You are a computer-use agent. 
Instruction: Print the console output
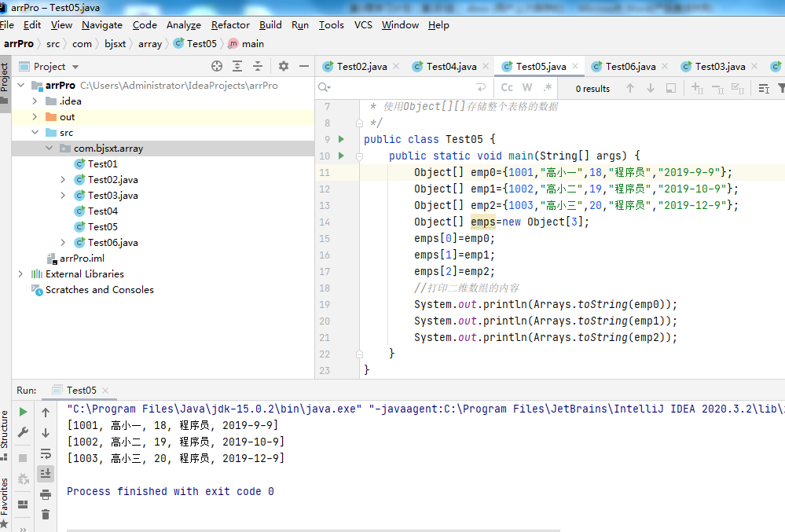46,494
